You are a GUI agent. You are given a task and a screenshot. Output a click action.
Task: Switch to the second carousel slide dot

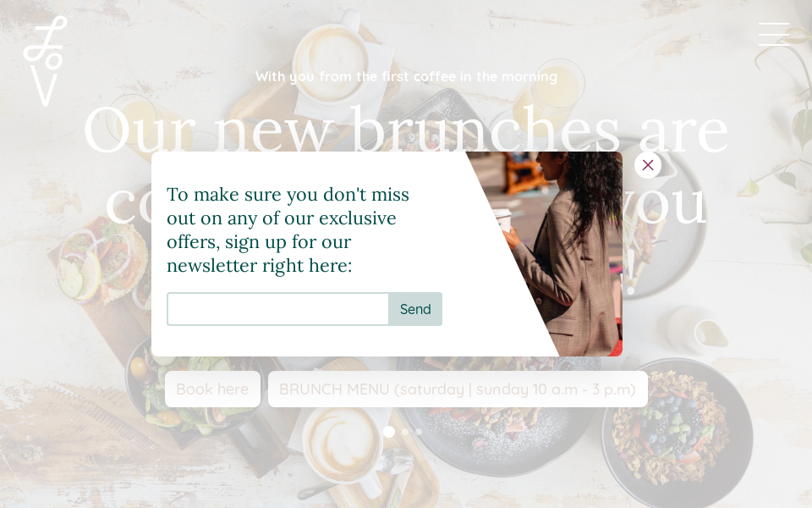tap(405, 431)
